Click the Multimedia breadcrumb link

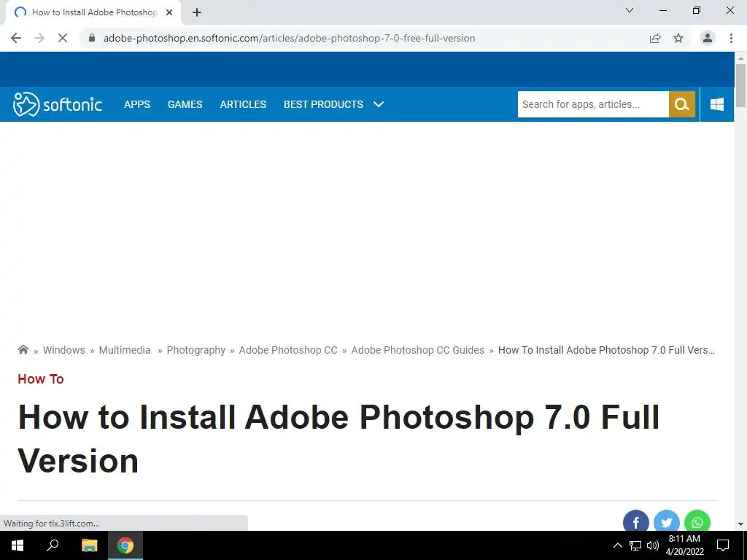[x=125, y=350]
